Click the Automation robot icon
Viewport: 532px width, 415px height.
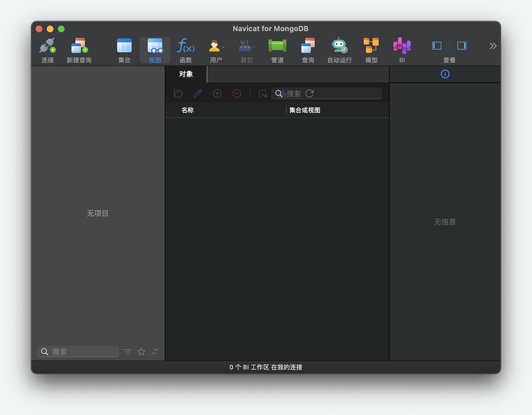(x=339, y=46)
